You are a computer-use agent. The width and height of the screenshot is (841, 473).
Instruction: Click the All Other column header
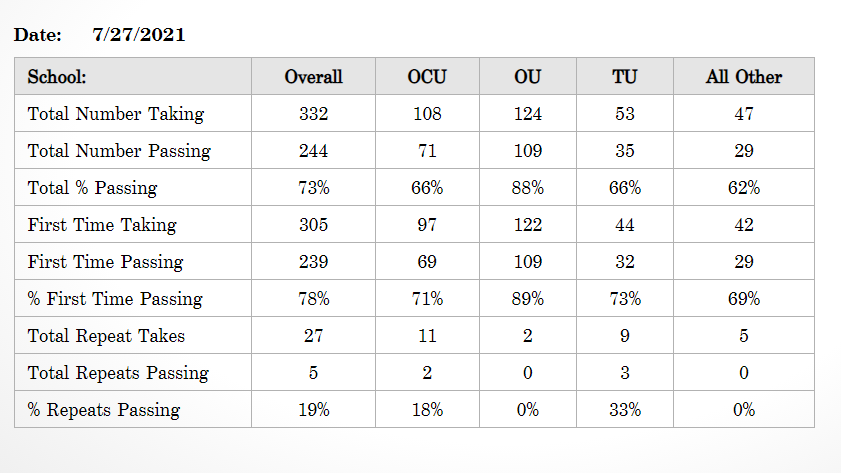[744, 77]
